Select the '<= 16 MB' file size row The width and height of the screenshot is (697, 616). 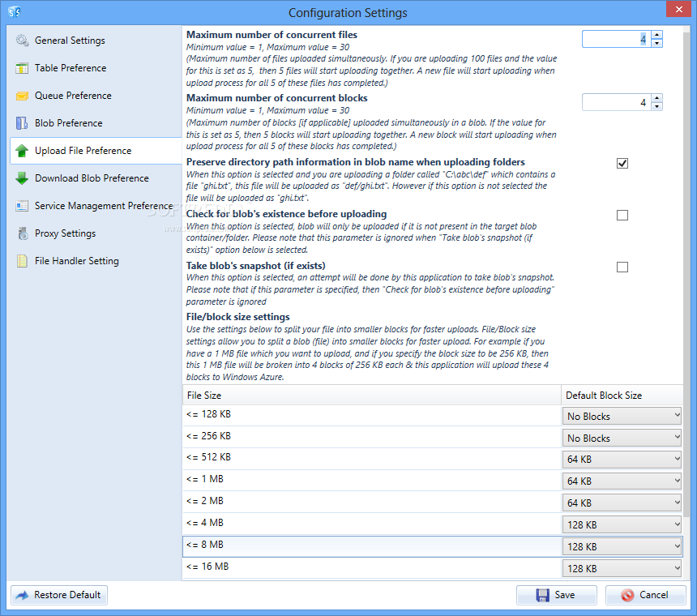point(372,568)
